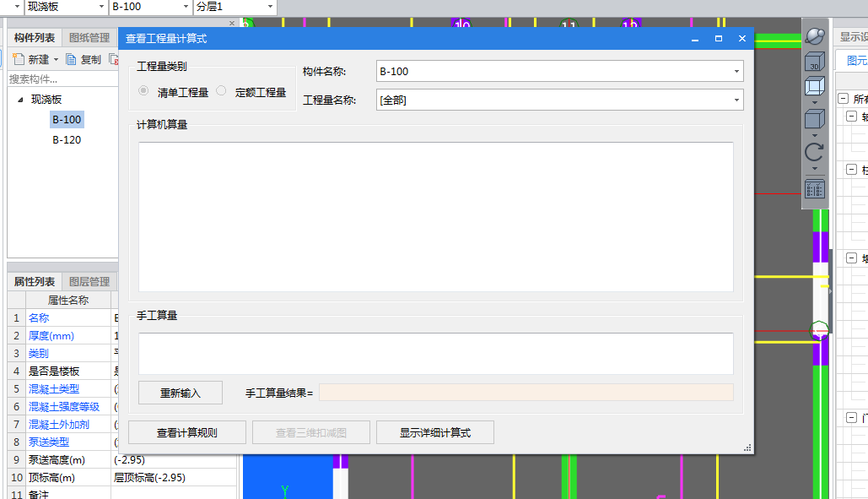Click the rotate arrow icon

(x=814, y=152)
